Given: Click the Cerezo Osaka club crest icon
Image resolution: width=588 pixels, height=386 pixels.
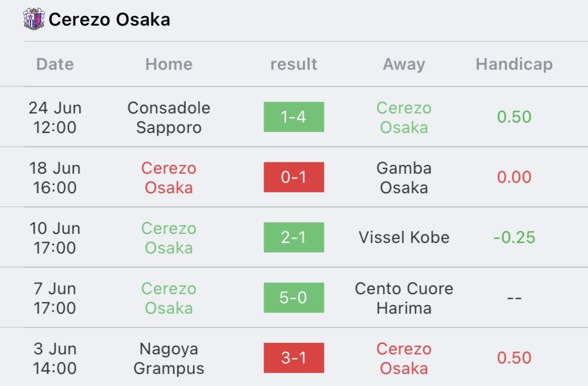Looking at the screenshot, I should [x=34, y=19].
